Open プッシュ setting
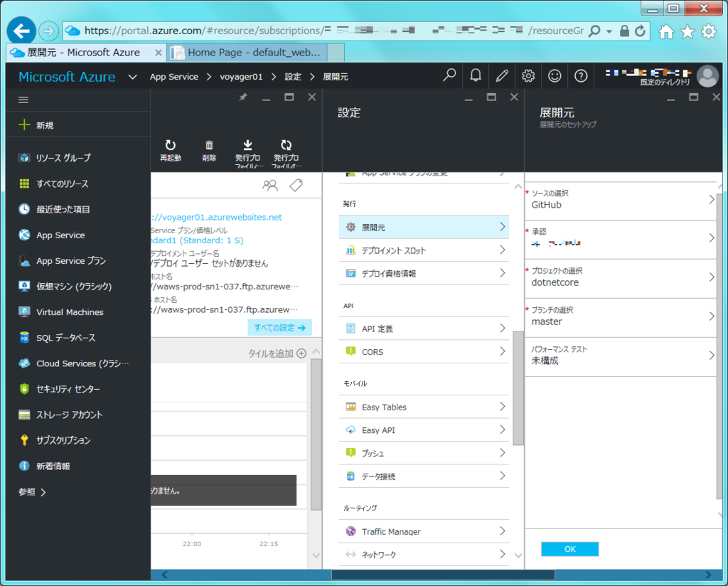728x586 pixels. (424, 453)
